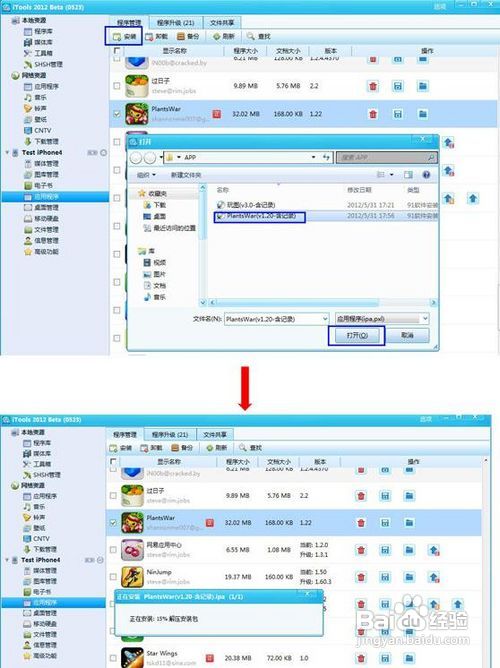Tick the checkbox next to NinJump
500x668 pixels.
[x=113, y=576]
